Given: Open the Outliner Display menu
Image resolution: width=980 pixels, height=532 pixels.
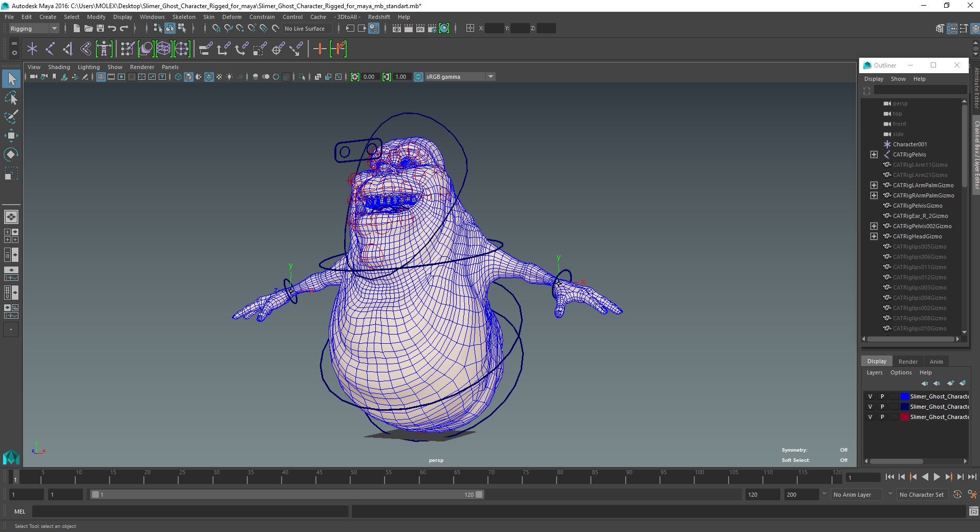Looking at the screenshot, I should pos(874,79).
